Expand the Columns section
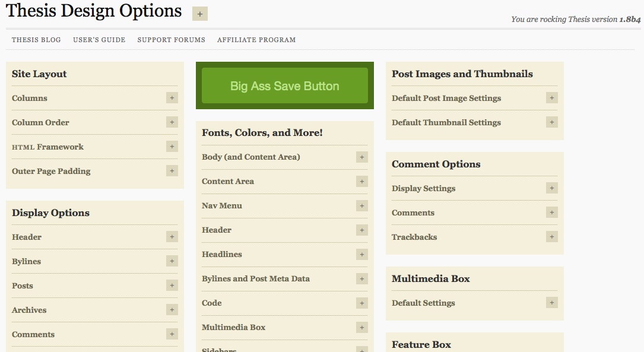 (172, 98)
